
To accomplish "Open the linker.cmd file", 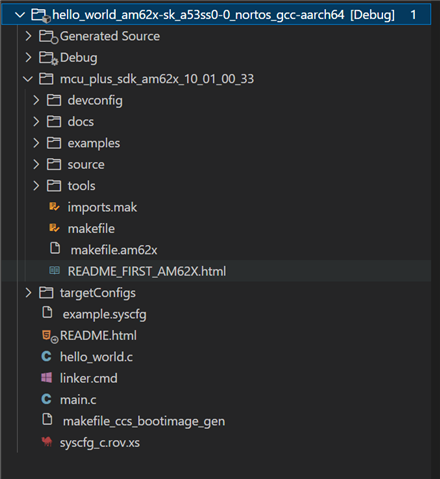I will [x=88, y=378].
